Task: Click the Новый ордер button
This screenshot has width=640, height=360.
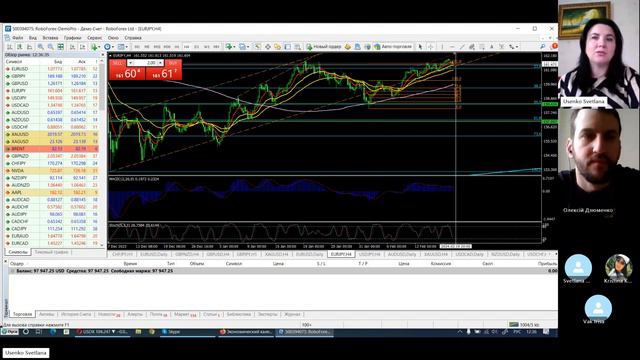Action: point(324,47)
